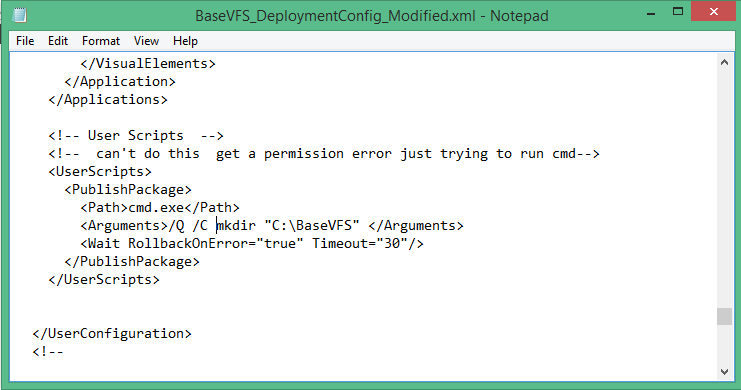
Task: Maximize the Notepad window
Action: point(678,12)
